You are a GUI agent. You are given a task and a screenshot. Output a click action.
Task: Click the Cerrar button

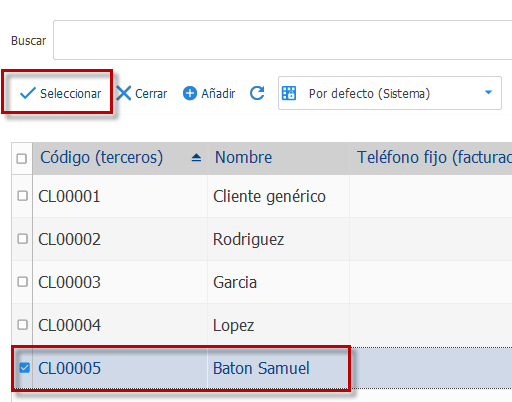142,93
